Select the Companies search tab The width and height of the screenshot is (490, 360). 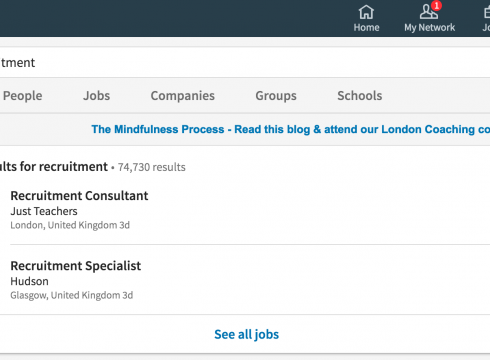183,96
